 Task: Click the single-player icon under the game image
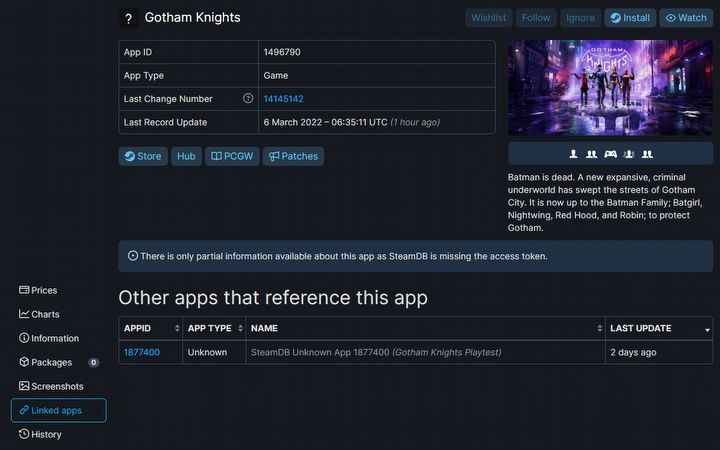574,154
